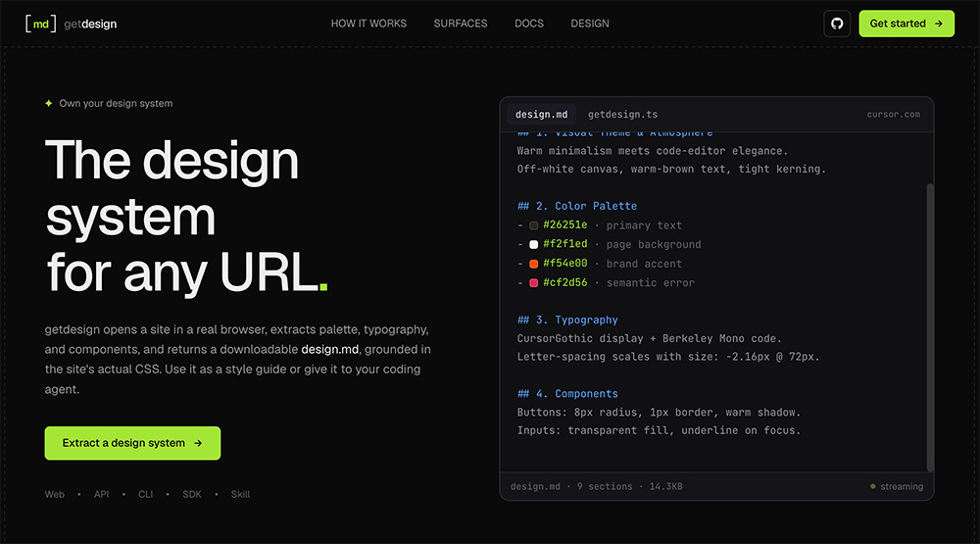Switch to the design.md tab
The image size is (980, 544).
541,115
